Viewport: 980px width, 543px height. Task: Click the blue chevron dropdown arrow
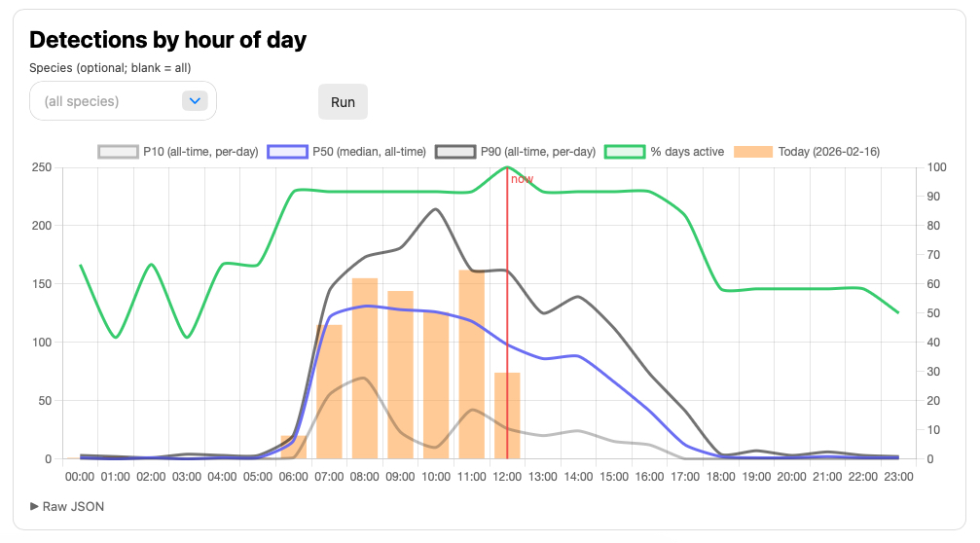tap(195, 100)
